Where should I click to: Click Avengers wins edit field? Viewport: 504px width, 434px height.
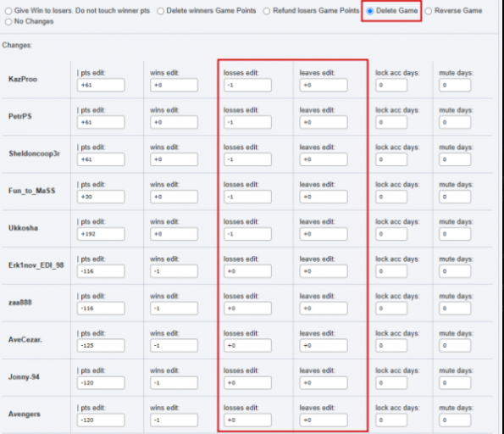(x=174, y=420)
